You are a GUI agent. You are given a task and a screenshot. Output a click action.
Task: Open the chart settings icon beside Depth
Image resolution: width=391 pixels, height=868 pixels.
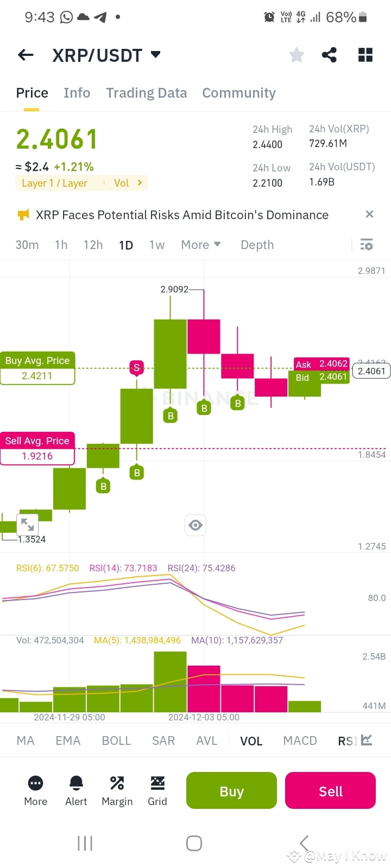[367, 245]
